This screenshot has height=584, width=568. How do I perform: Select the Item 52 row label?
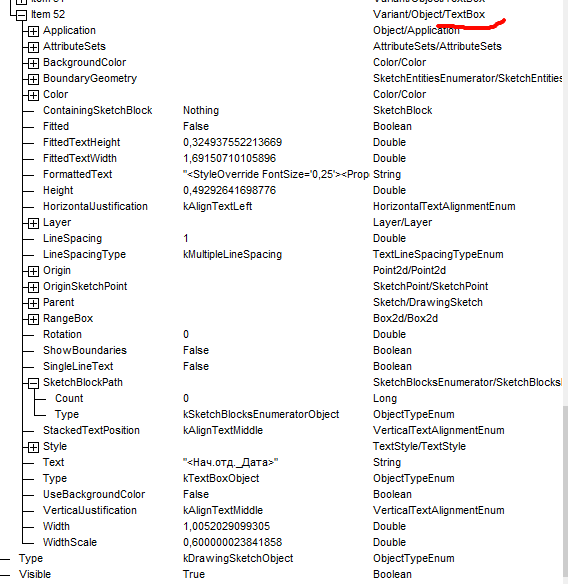click(x=48, y=15)
